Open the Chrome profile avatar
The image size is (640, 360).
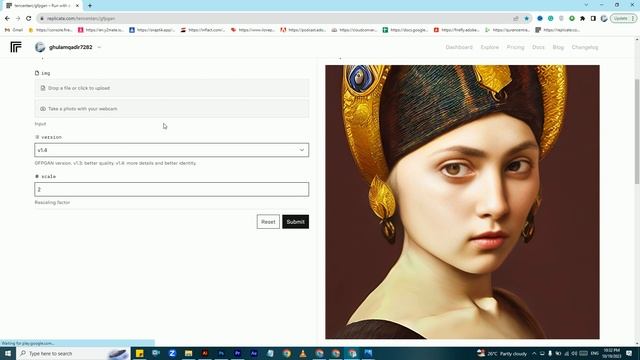point(604,18)
